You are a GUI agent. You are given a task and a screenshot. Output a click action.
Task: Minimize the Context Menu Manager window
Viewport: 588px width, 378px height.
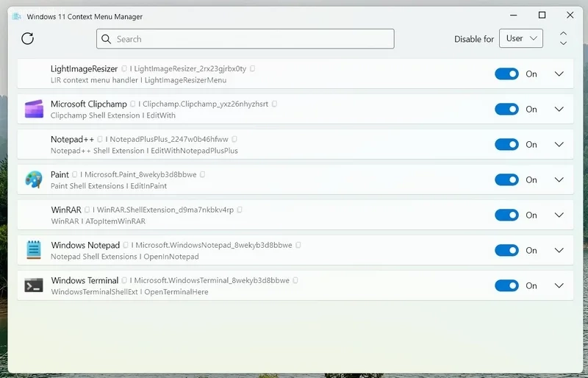pyautogui.click(x=513, y=15)
